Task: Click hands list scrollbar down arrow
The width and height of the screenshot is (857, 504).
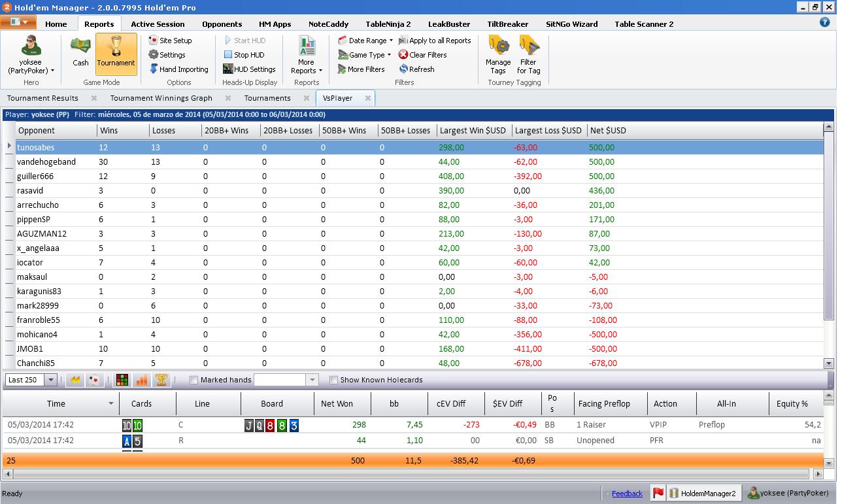Action: pos(829,463)
